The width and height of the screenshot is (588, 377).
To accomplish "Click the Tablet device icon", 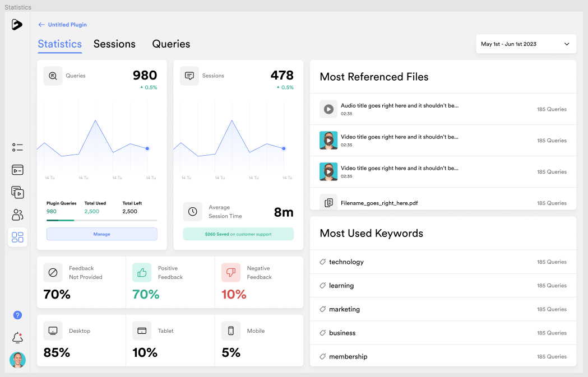I will pos(142,331).
